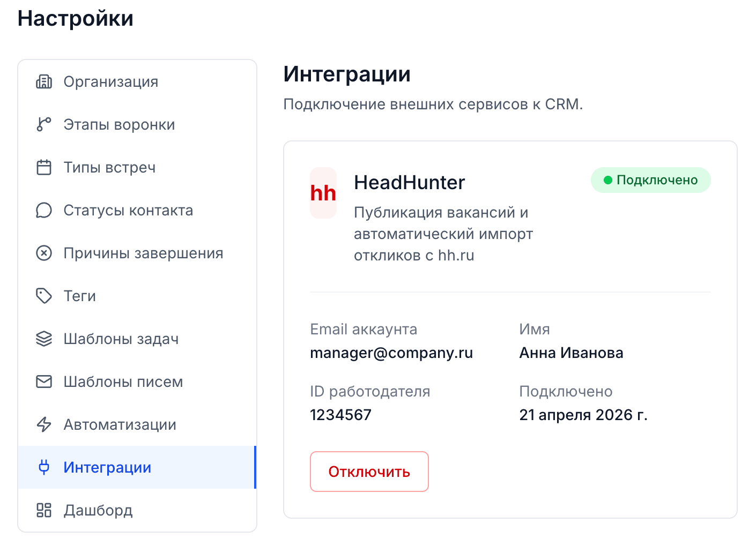This screenshot has height=538, width=756.
Task: Click the Подключение внешних сервисов к CRM subtitle
Action: pos(433,104)
